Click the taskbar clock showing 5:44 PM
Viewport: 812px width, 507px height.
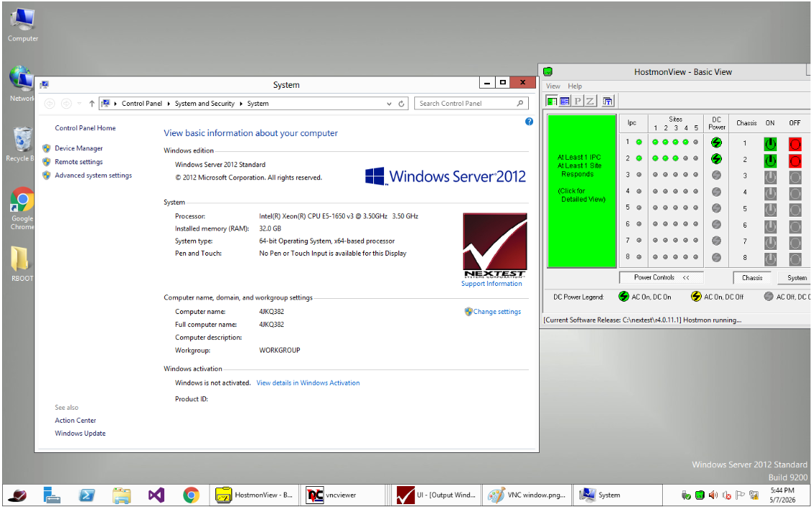(x=782, y=495)
